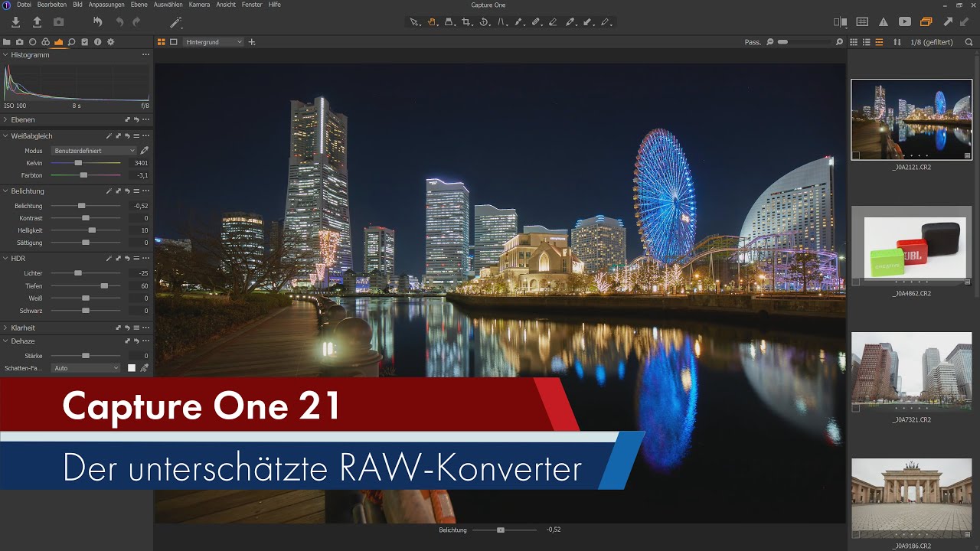Screen dimensions: 980x551
Task: Open the Output gear tool tab
Action: pyautogui.click(x=110, y=42)
